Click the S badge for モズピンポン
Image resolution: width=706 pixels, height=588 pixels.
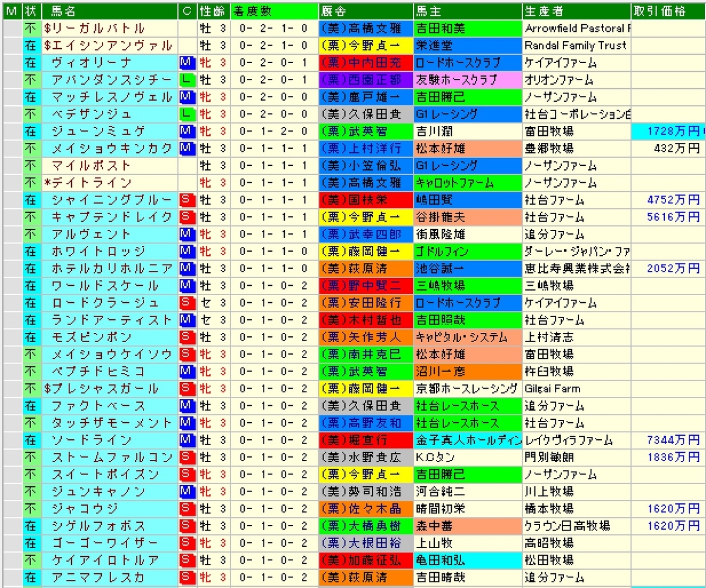[x=187, y=338]
